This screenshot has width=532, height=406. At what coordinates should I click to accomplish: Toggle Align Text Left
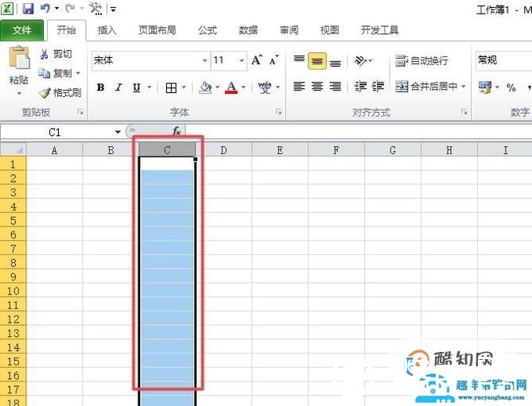tap(299, 87)
